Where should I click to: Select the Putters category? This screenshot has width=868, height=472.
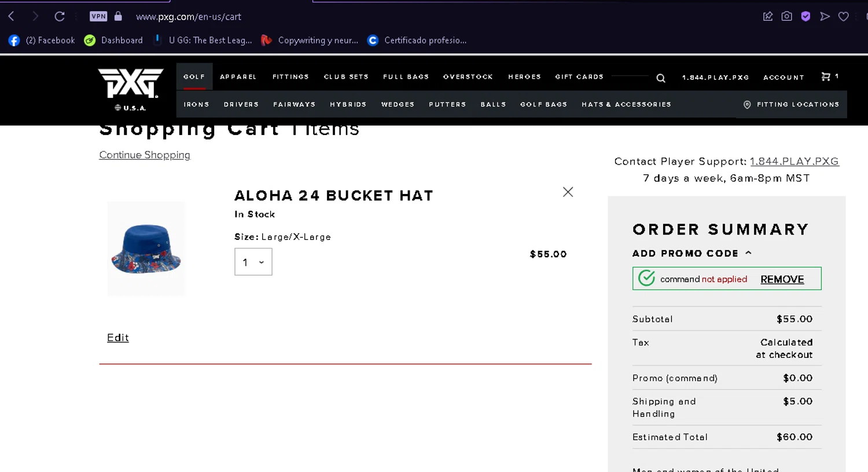447,105
